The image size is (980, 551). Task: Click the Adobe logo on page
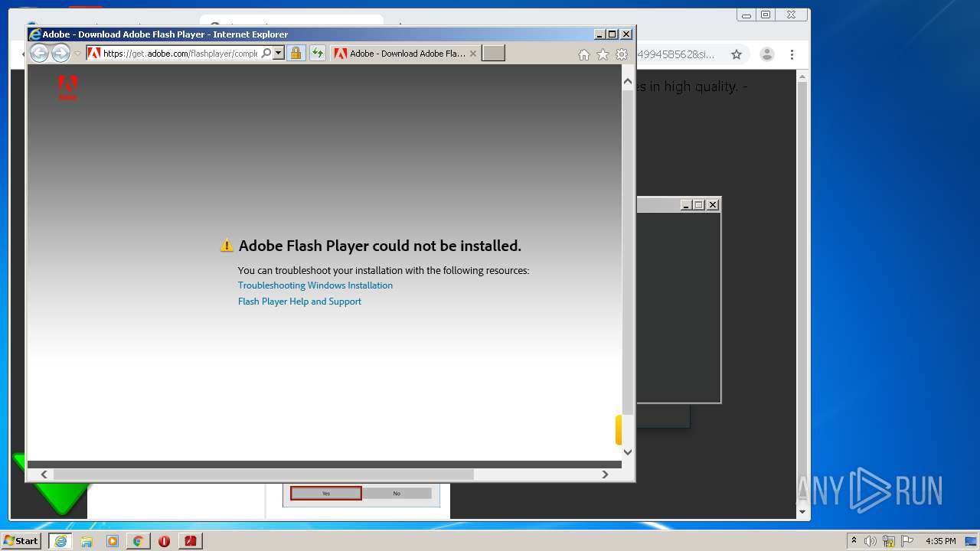point(67,87)
